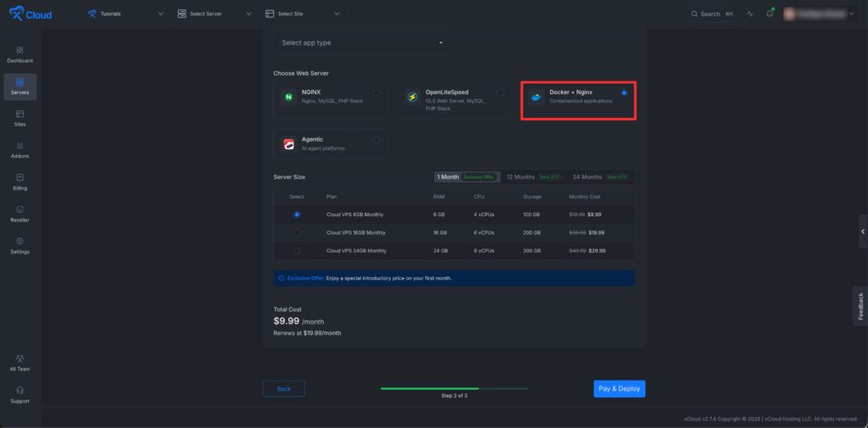
Task: Open the Reseller sidebar icon
Action: [20, 209]
